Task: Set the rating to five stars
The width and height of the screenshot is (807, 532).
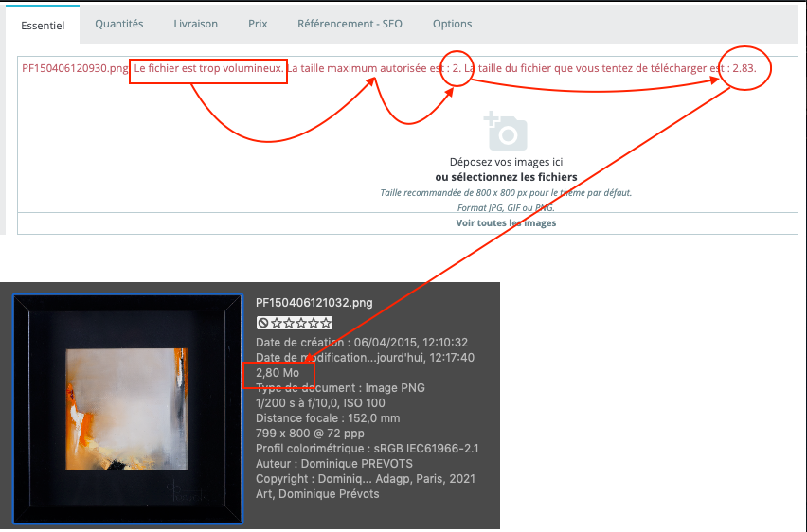Action: 326,323
